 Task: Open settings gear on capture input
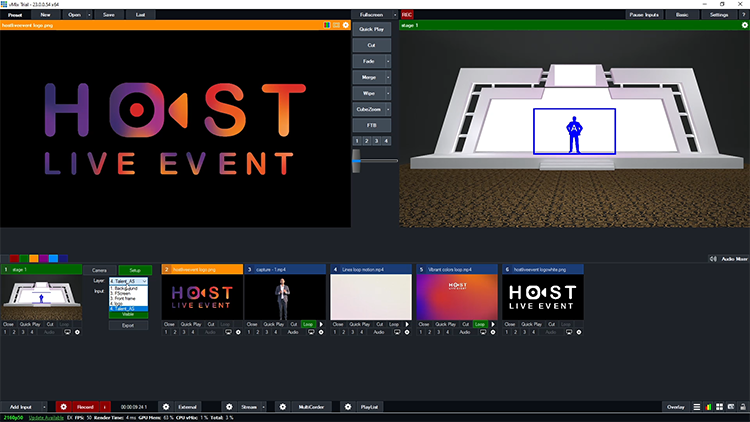tap(323, 331)
